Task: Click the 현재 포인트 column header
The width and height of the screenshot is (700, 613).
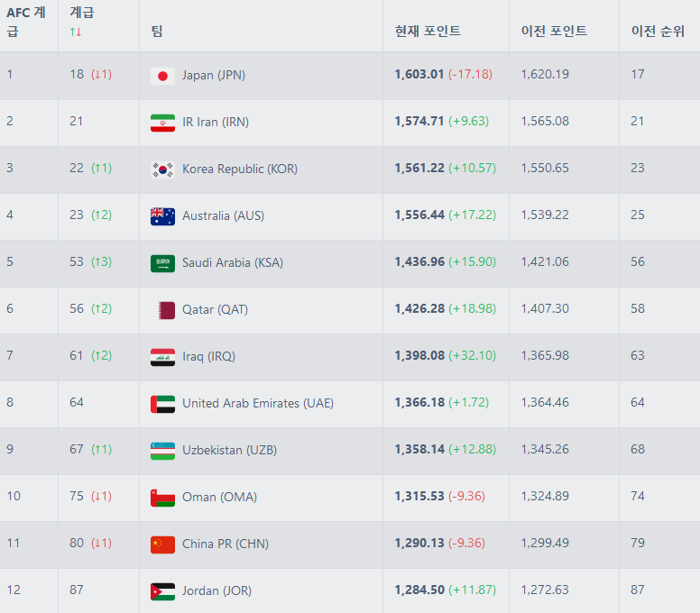Action: [x=428, y=32]
